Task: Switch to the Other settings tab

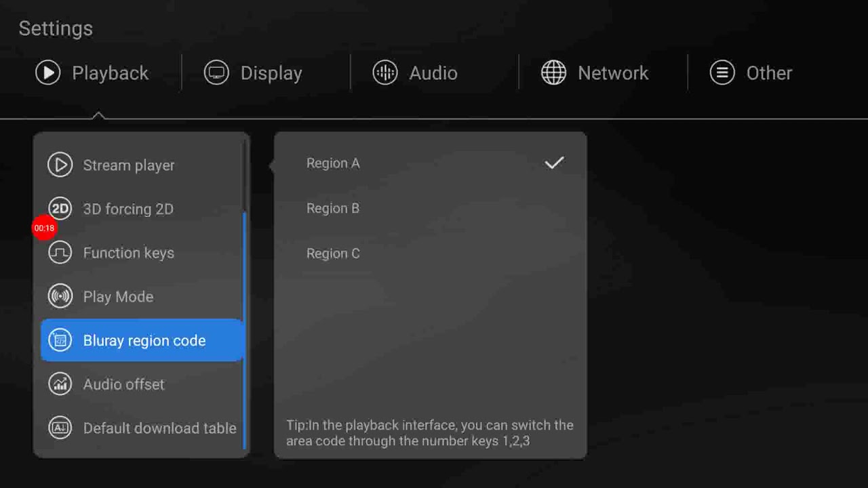Action: [x=751, y=73]
